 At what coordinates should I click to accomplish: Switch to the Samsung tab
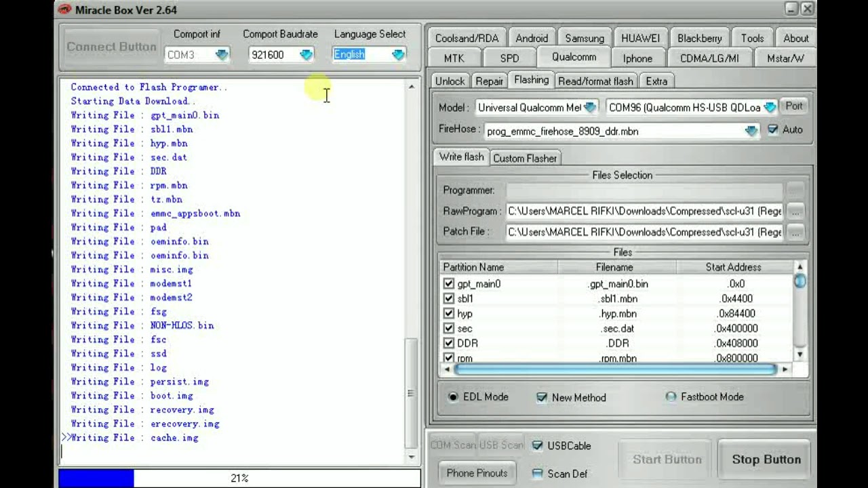click(585, 39)
